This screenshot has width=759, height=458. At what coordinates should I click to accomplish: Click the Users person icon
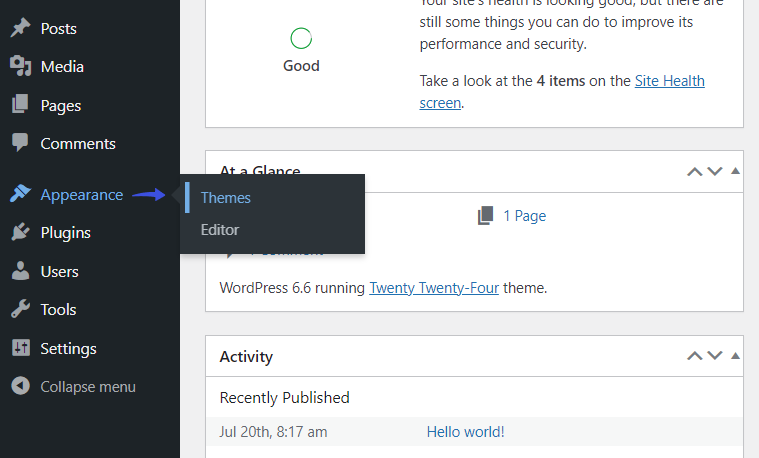(x=20, y=271)
